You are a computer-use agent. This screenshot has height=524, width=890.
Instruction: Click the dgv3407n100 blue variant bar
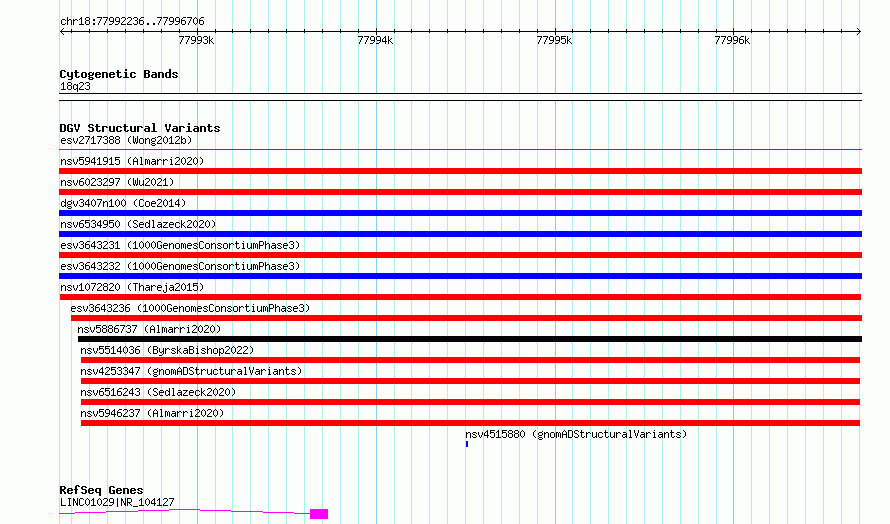pyautogui.click(x=460, y=213)
